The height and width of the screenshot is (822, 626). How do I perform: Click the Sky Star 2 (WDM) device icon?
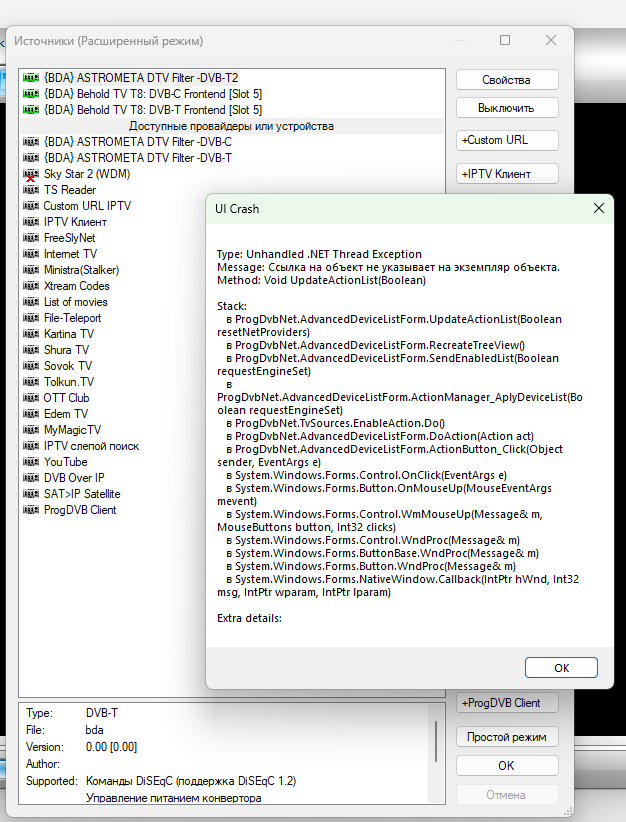pyautogui.click(x=30, y=174)
